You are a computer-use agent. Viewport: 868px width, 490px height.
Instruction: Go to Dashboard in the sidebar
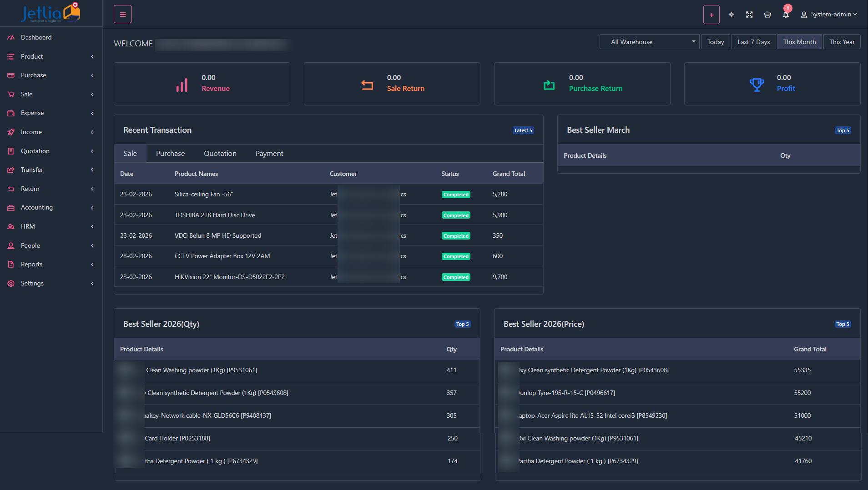click(36, 37)
